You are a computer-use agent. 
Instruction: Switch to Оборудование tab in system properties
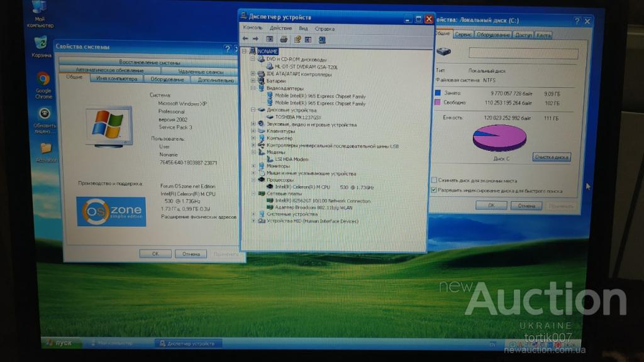167,79
